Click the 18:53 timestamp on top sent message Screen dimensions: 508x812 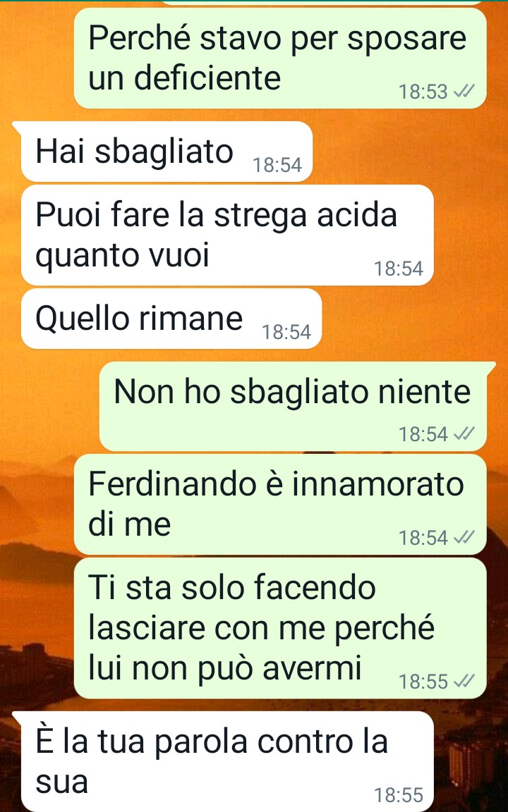point(423,92)
